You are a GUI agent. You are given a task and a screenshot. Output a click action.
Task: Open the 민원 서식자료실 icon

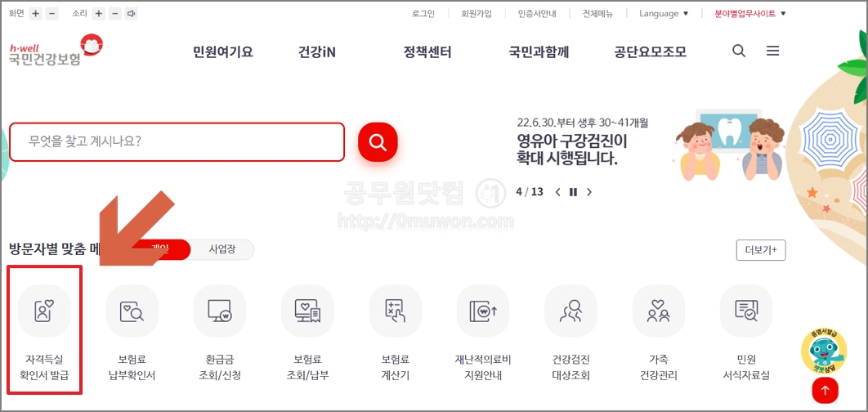pyautogui.click(x=746, y=311)
